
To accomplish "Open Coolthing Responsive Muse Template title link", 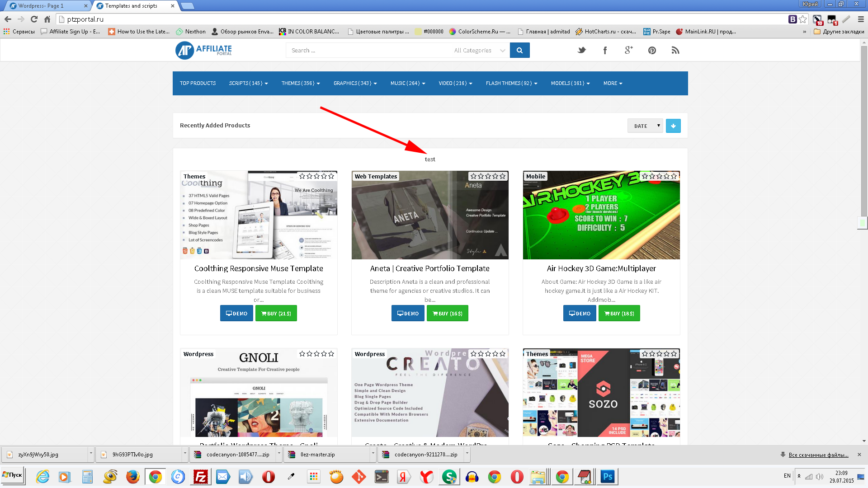I will [259, 268].
